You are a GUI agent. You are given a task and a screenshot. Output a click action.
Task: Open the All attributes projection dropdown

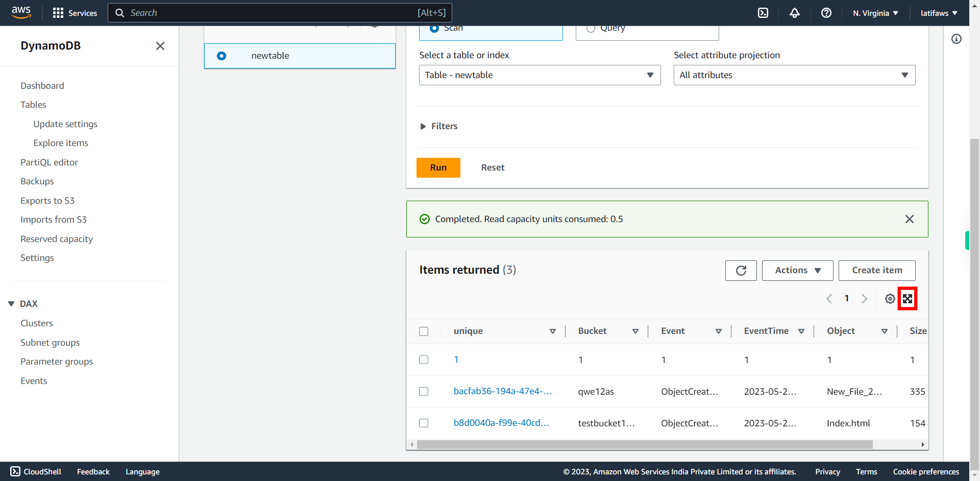point(794,75)
